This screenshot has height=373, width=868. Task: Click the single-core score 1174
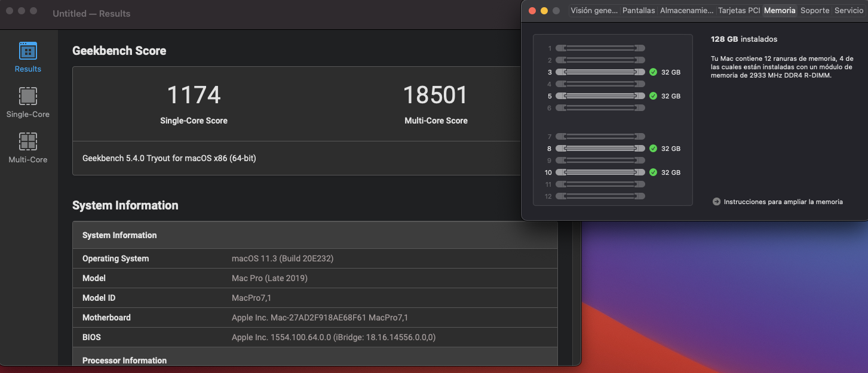click(194, 95)
